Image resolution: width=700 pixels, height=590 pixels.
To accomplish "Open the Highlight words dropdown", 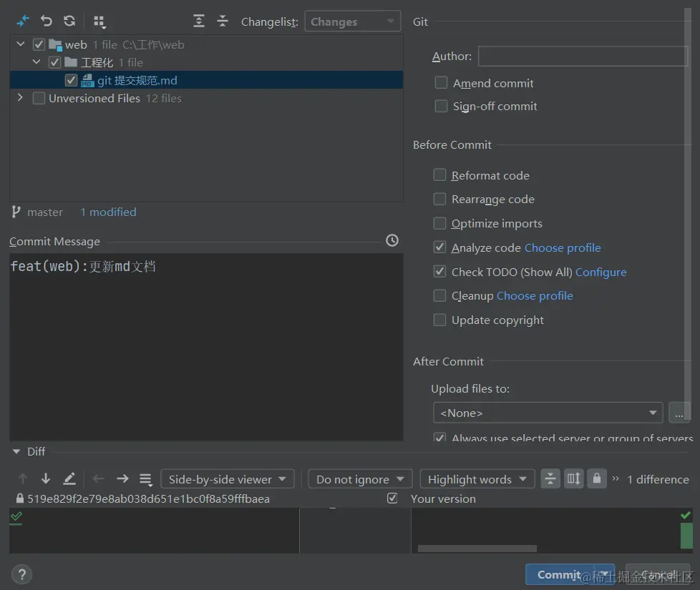I will 477,479.
